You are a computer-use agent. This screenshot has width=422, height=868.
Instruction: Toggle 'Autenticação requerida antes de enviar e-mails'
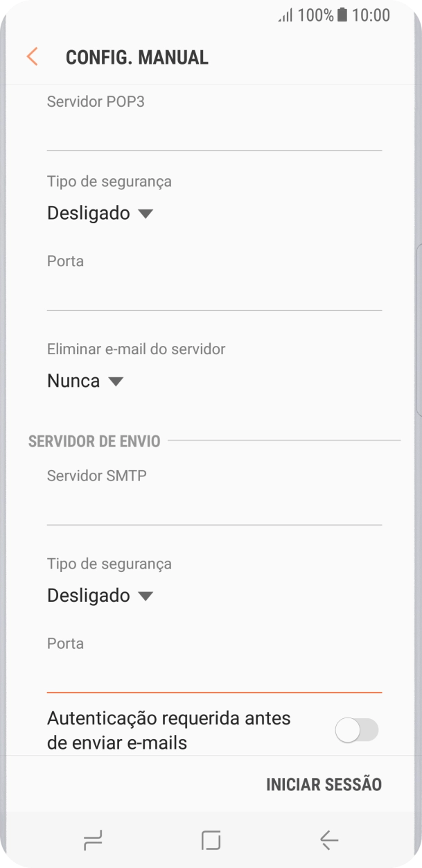coord(358,731)
